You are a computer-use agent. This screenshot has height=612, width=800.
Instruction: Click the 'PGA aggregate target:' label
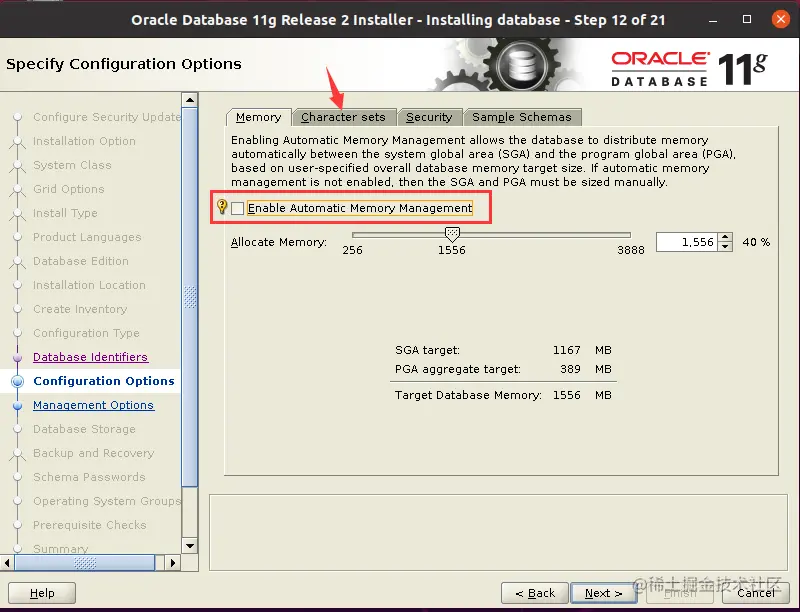click(458, 369)
